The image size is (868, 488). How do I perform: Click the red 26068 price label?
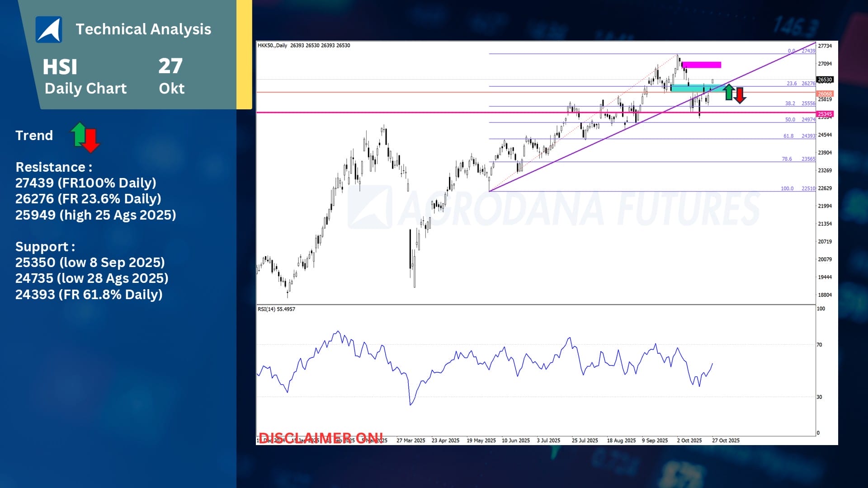(825, 94)
